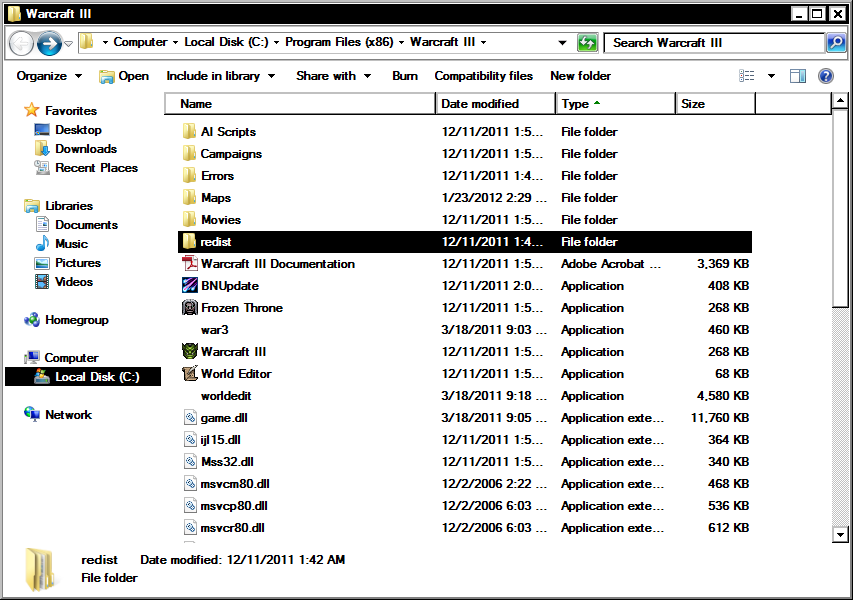The image size is (853, 600).
Task: Click the scrollbar up arrow
Action: (x=840, y=101)
